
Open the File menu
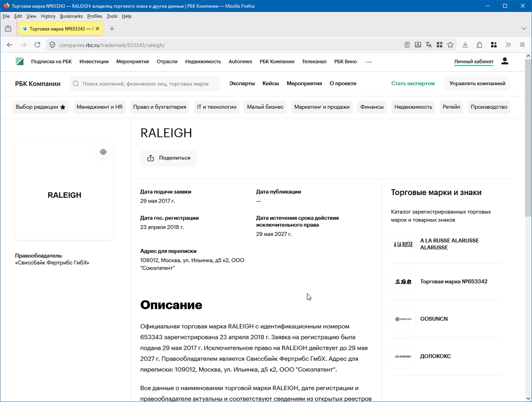pyautogui.click(x=6, y=16)
